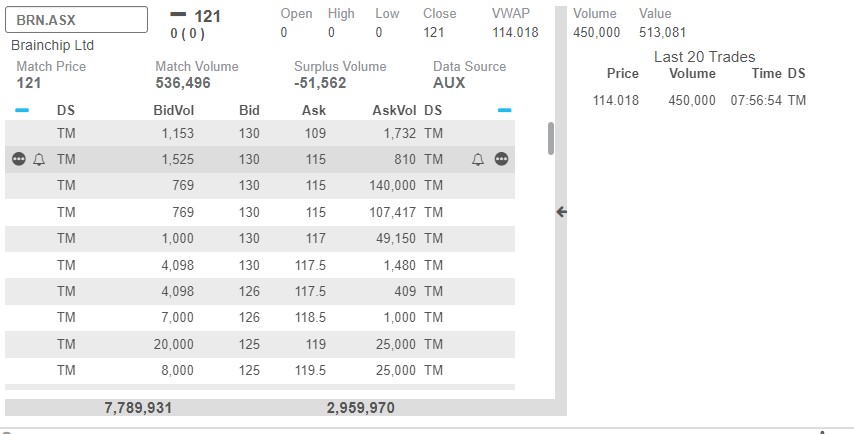
Task: Select the row with bid volume 20,000
Action: click(x=260, y=344)
